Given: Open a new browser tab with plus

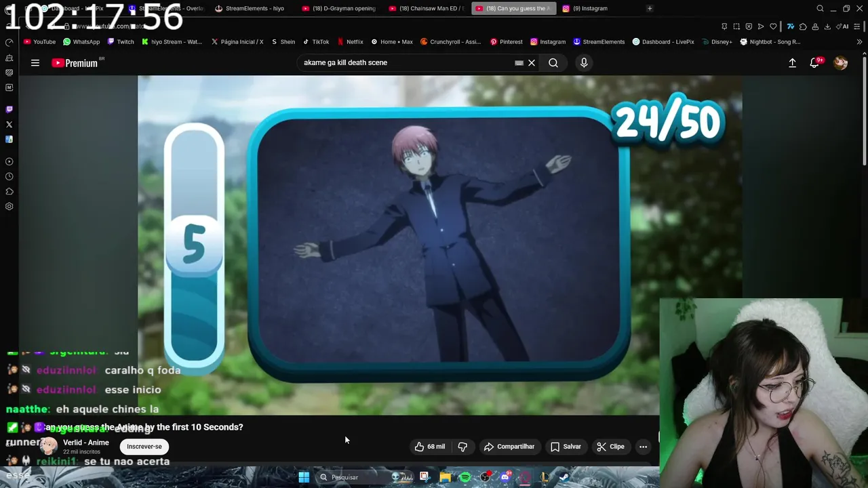Looking at the screenshot, I should coord(650,8).
